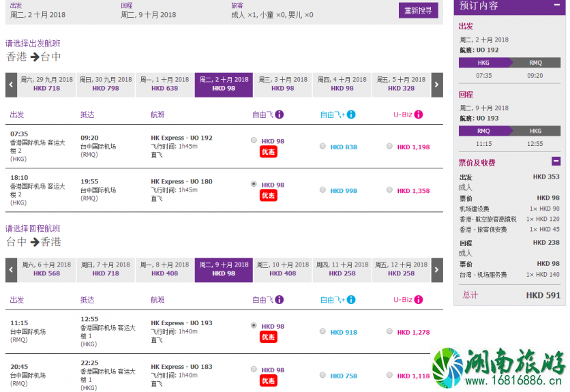570x392 pixels.
Task: Select U-Biz HKD 1,198 fare for UO 192
Action: (389, 146)
